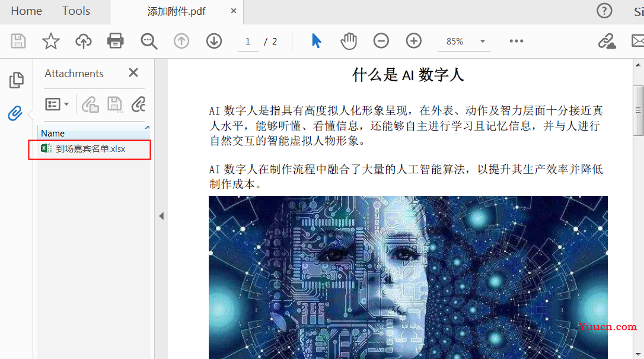Select the 添加附件.pdf document tab
Screen dimensions: 644x359
(177, 11)
